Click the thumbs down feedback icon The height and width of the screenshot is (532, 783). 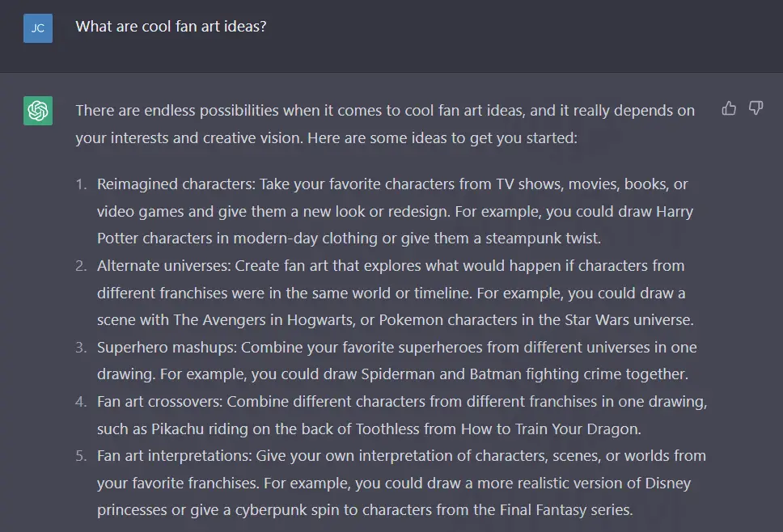click(x=756, y=108)
